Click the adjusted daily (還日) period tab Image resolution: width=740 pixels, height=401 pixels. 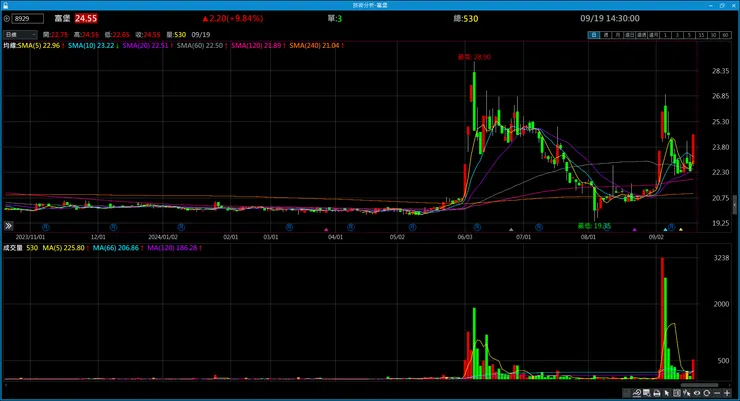(630, 35)
